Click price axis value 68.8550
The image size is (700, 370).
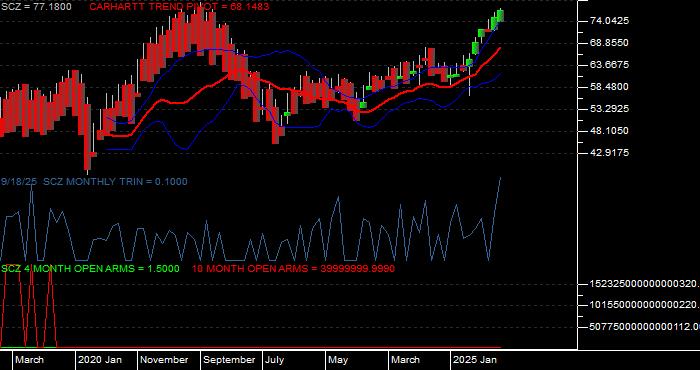[609, 43]
